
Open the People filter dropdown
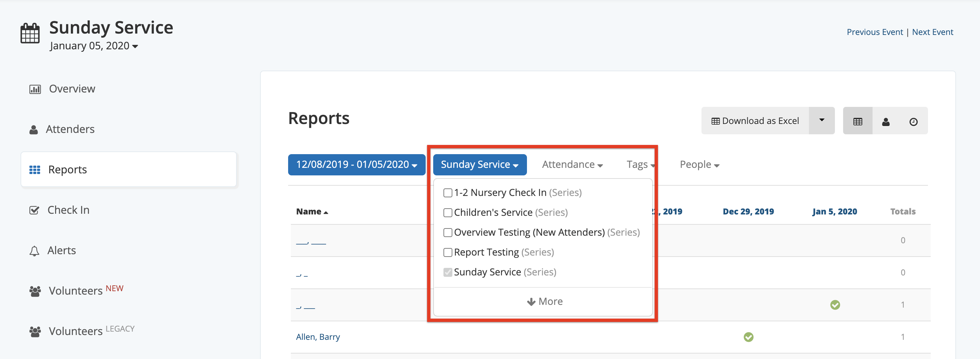(699, 164)
